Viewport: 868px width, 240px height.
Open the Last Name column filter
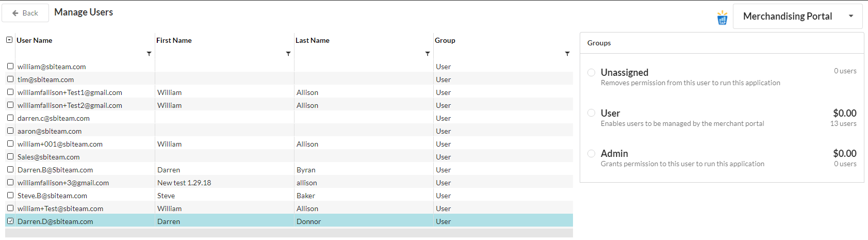[428, 54]
